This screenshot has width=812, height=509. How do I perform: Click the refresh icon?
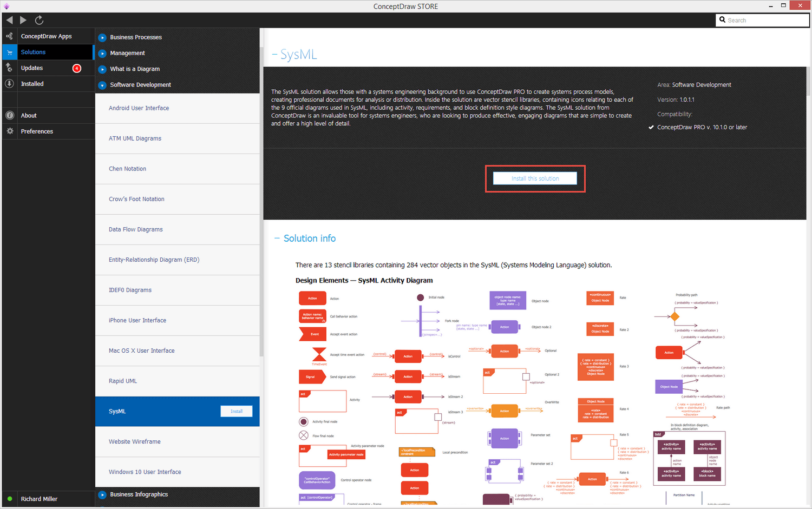[x=39, y=20]
